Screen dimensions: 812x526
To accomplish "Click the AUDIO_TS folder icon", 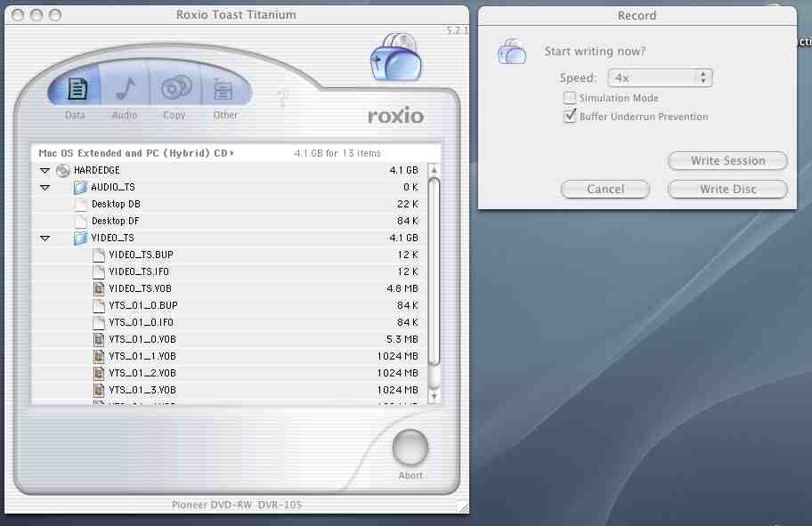I will (80, 188).
